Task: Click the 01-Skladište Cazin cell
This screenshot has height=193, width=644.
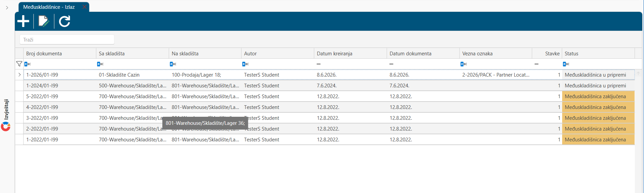Action: pyautogui.click(x=132, y=75)
